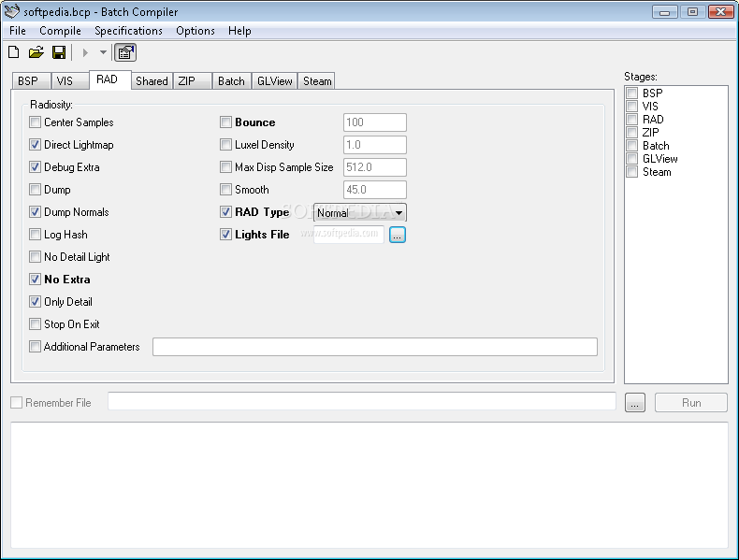
Task: Open the Options menu
Action: pyautogui.click(x=196, y=31)
